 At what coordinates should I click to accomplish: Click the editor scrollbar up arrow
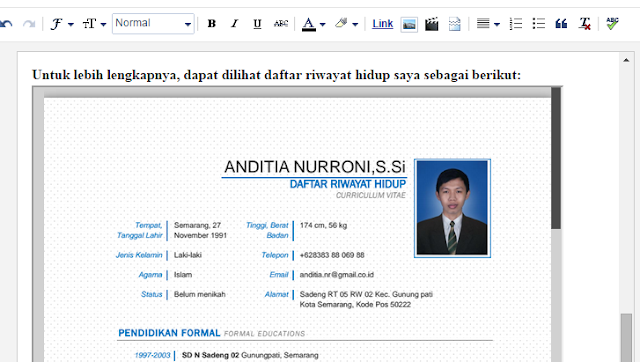[x=626, y=60]
